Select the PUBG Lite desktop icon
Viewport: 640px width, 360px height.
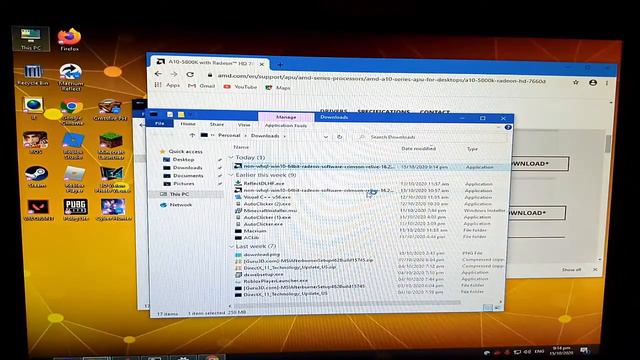click(75, 210)
